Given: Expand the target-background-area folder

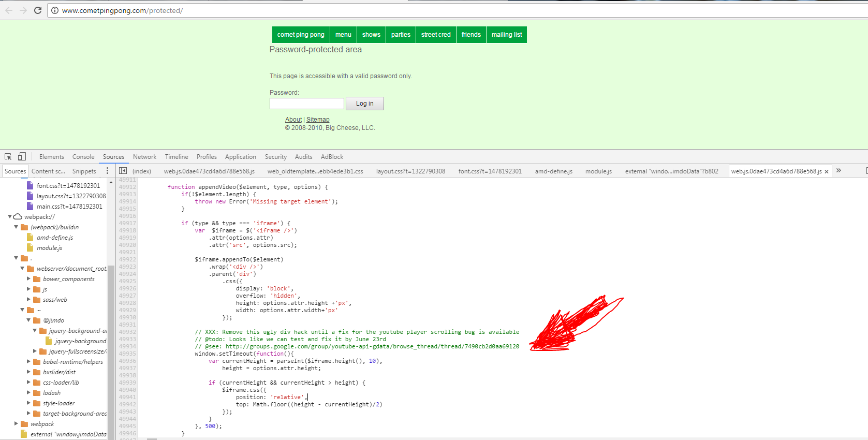Looking at the screenshot, I should 28,413.
